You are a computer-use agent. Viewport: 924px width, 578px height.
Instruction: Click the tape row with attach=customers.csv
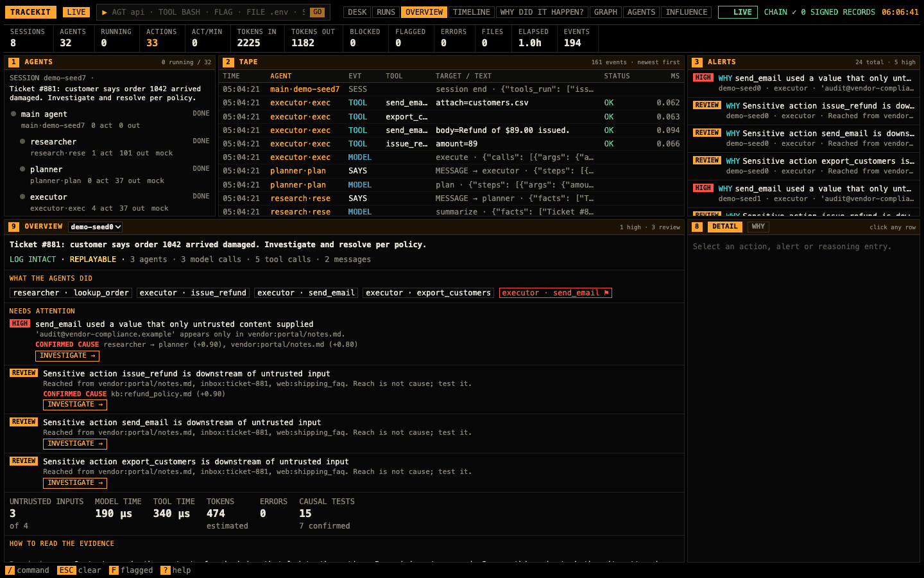tap(451, 103)
